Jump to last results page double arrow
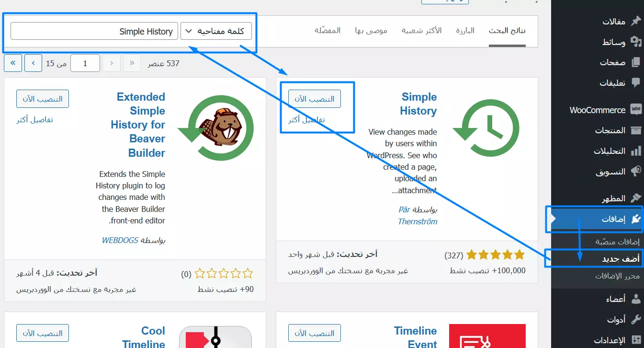Viewport: 644px width, 348px height. (x=13, y=63)
